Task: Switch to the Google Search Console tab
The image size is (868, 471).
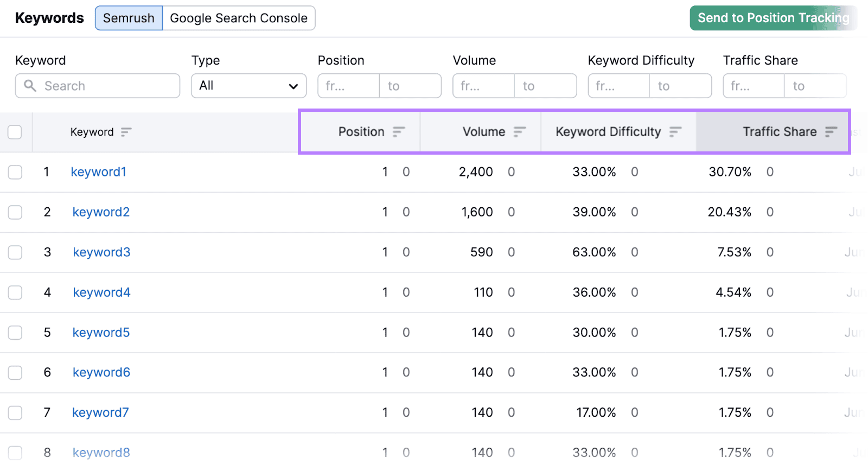Action: 239,18
